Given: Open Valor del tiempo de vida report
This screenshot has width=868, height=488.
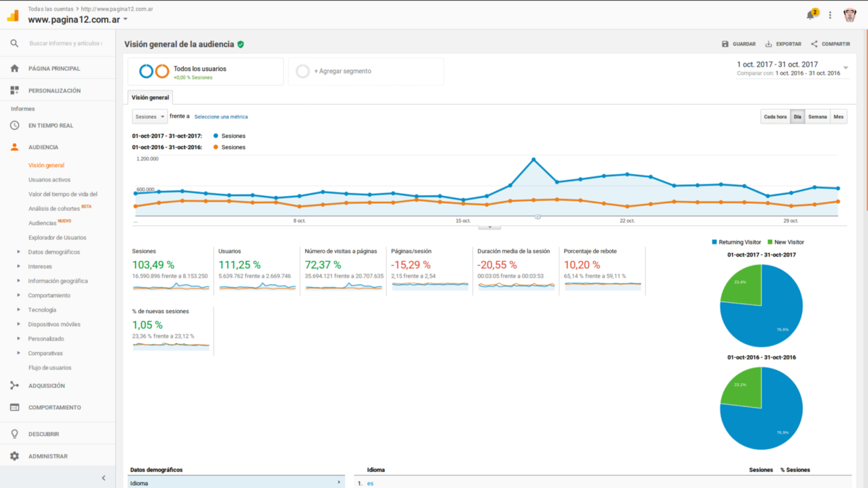Looking at the screenshot, I should (x=63, y=194).
